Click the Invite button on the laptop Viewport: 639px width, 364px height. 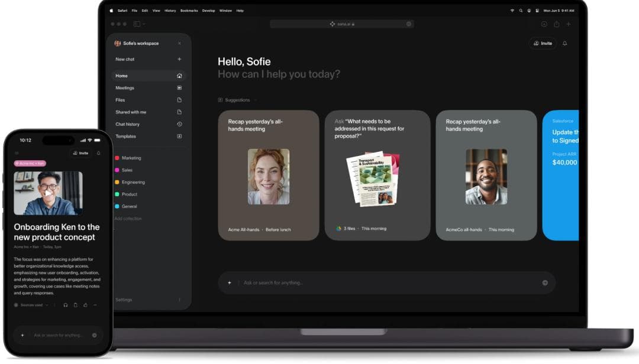coord(543,43)
